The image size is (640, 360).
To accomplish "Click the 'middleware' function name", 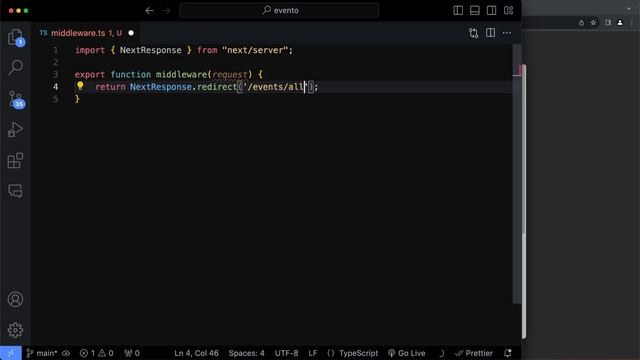I will pyautogui.click(x=182, y=75).
